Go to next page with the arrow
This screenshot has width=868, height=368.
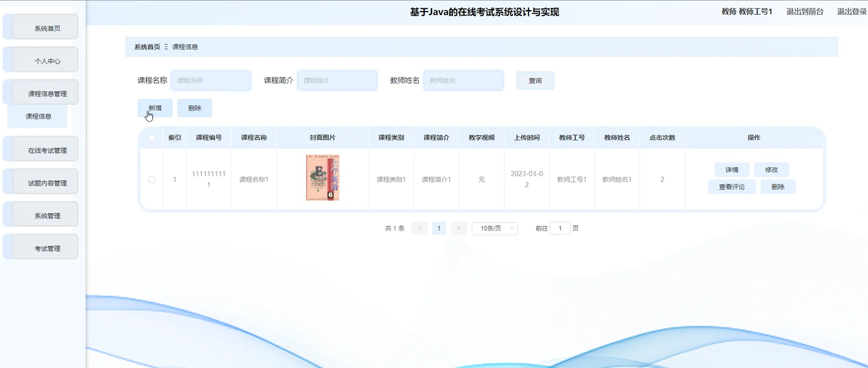click(x=458, y=228)
